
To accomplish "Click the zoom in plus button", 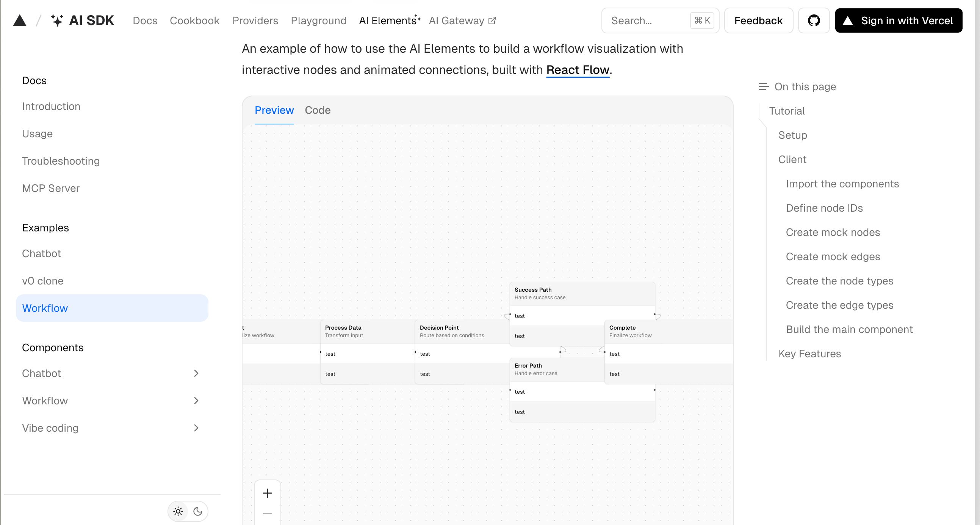I will coord(268,493).
